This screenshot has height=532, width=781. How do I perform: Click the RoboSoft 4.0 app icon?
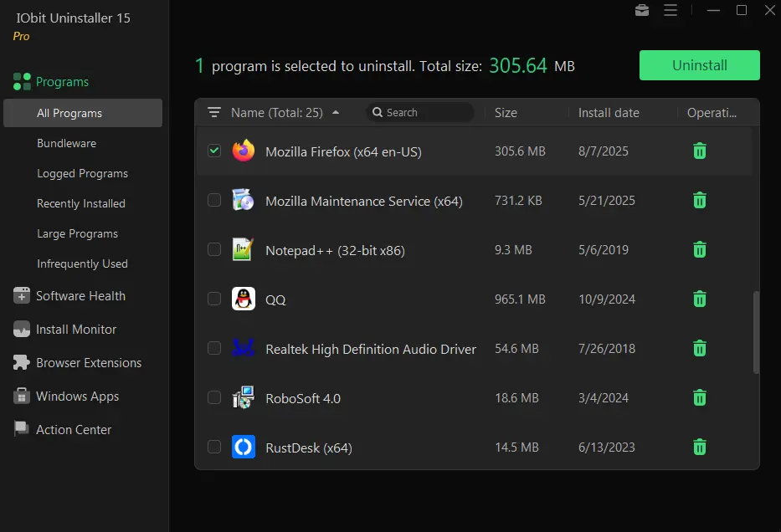tap(243, 397)
